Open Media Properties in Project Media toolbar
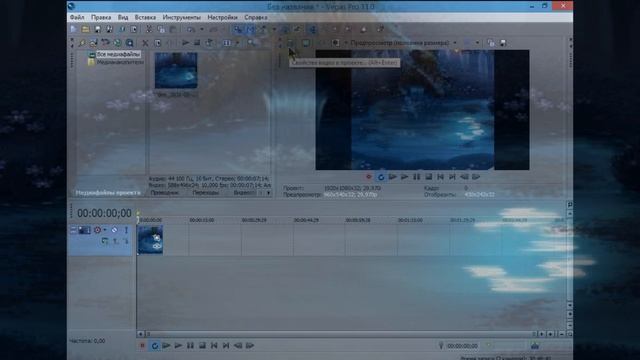Image resolution: width=640 pixels, height=360 pixels. [158, 42]
